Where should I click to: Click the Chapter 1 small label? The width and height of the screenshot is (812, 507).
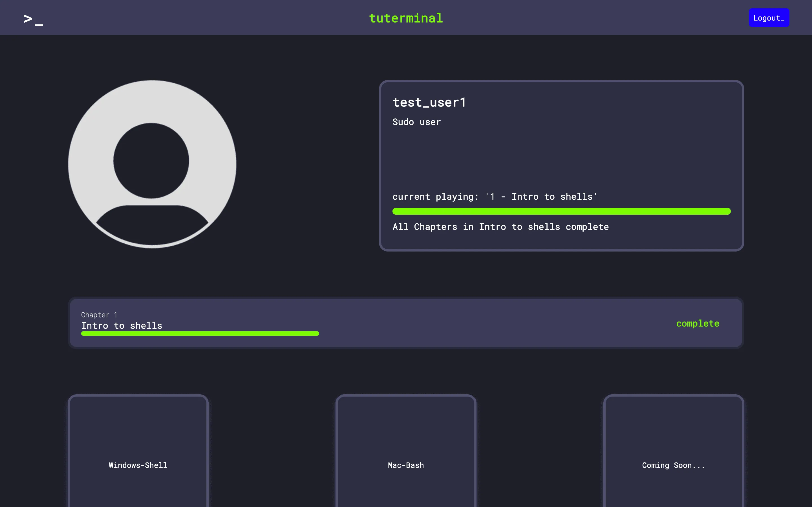pyautogui.click(x=99, y=315)
